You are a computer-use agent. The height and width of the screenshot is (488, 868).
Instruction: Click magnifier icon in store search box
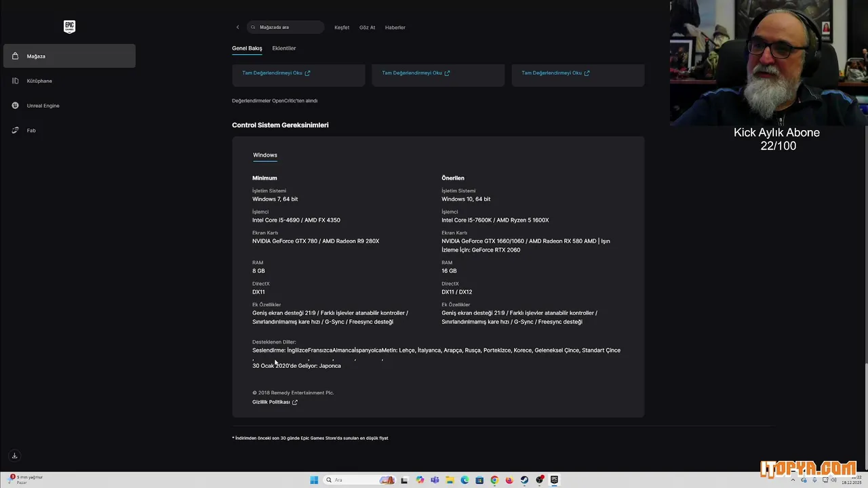point(254,27)
